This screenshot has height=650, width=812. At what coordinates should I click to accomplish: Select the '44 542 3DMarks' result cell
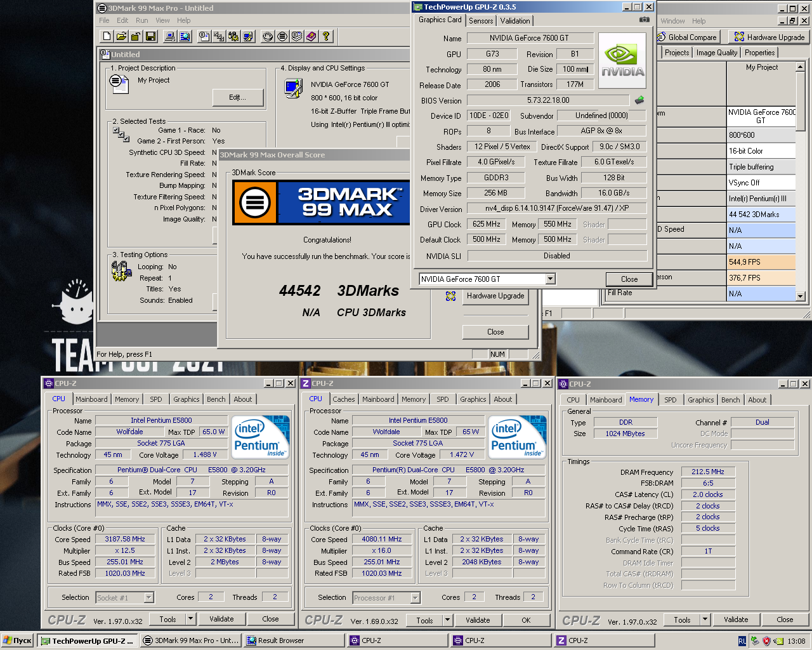pyautogui.click(x=761, y=215)
